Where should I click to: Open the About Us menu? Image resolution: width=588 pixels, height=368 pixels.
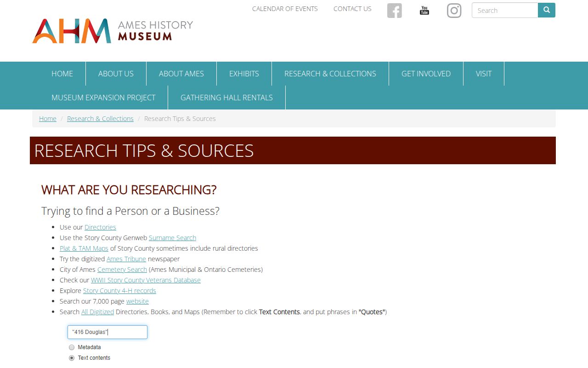(x=116, y=74)
